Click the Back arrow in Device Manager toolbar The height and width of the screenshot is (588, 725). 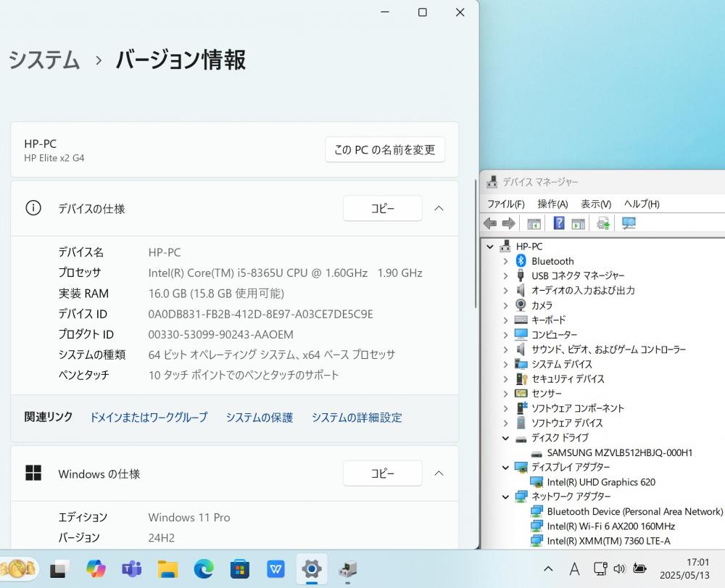(x=490, y=224)
